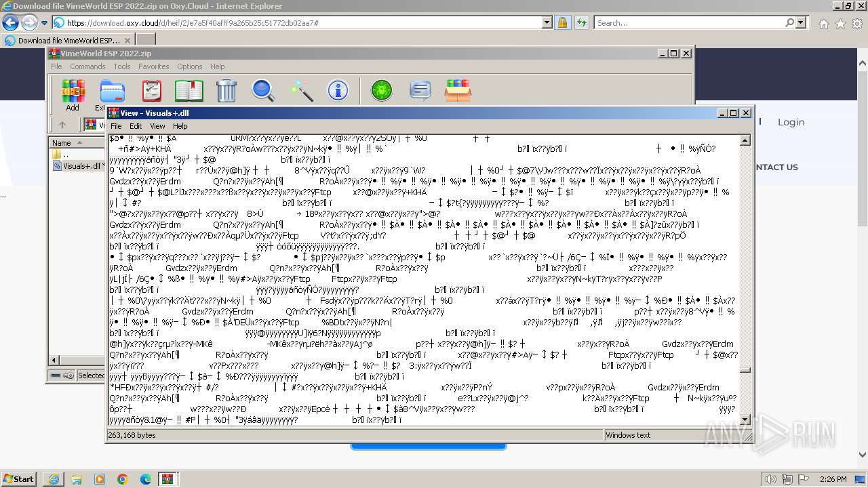
Task: Click the 'Windows text' status bar entry
Action: (x=628, y=435)
